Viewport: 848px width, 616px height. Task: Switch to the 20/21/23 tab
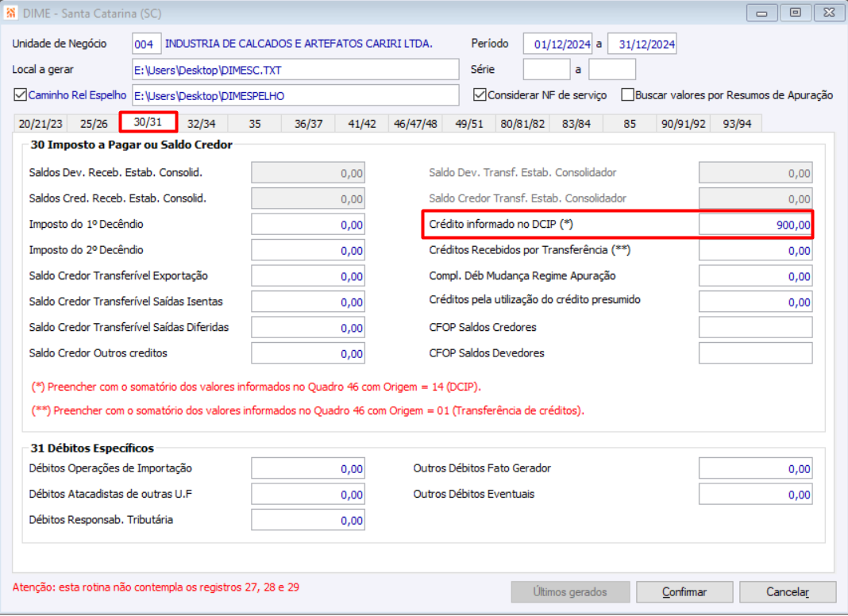(x=40, y=124)
